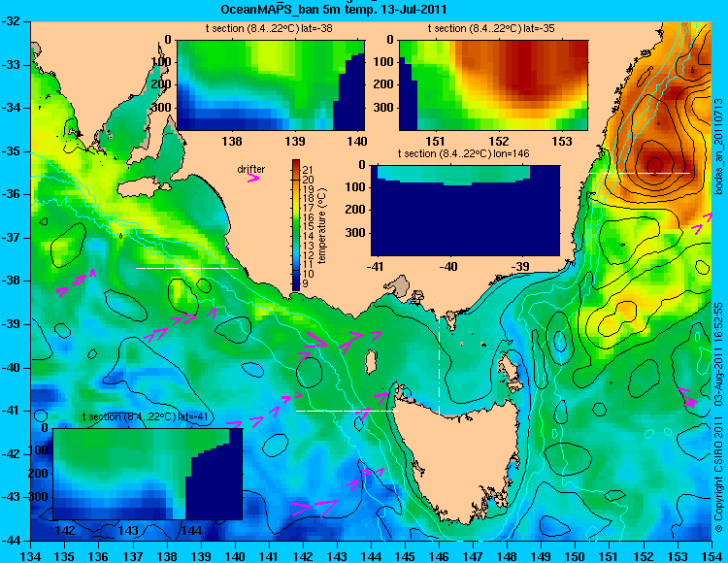Viewport: 728px width, 563px height.
Task: Click the '© Copyright CSIRO 2011' notice
Action: 718,474
